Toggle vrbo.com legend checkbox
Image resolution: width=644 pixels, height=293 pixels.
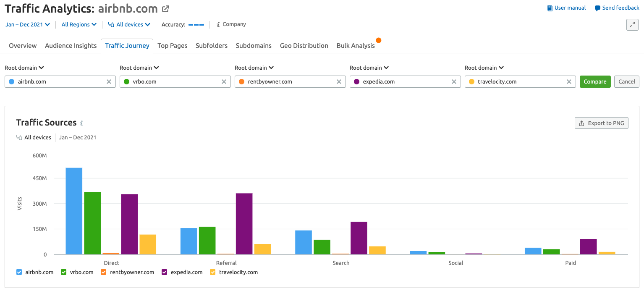pyautogui.click(x=64, y=272)
